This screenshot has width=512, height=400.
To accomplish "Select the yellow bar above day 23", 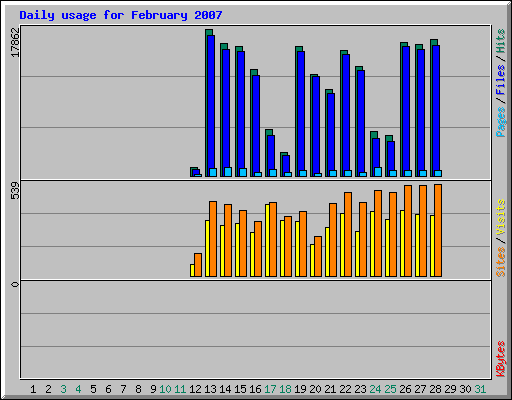I will coord(357,254).
